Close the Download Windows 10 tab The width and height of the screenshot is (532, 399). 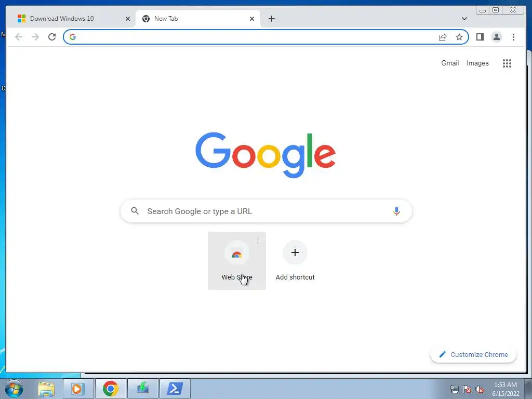coord(128,19)
